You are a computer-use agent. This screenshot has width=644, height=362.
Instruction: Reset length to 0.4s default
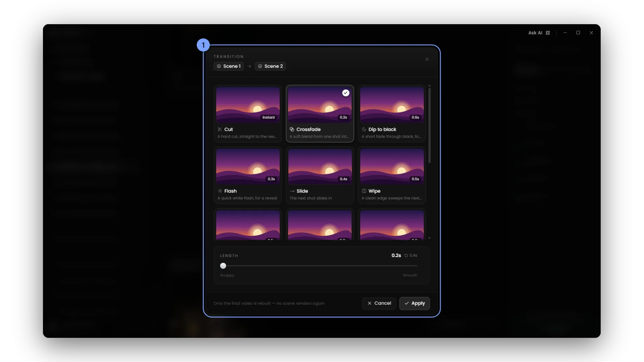(x=411, y=255)
